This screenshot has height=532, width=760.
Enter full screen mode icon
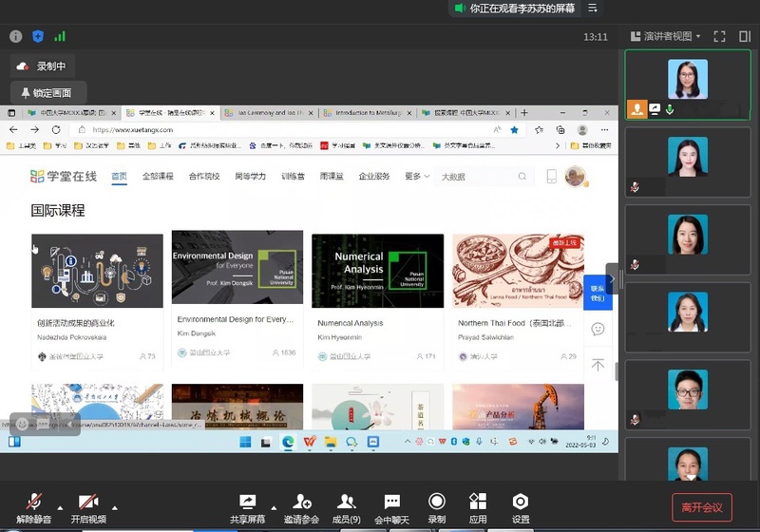tap(720, 36)
